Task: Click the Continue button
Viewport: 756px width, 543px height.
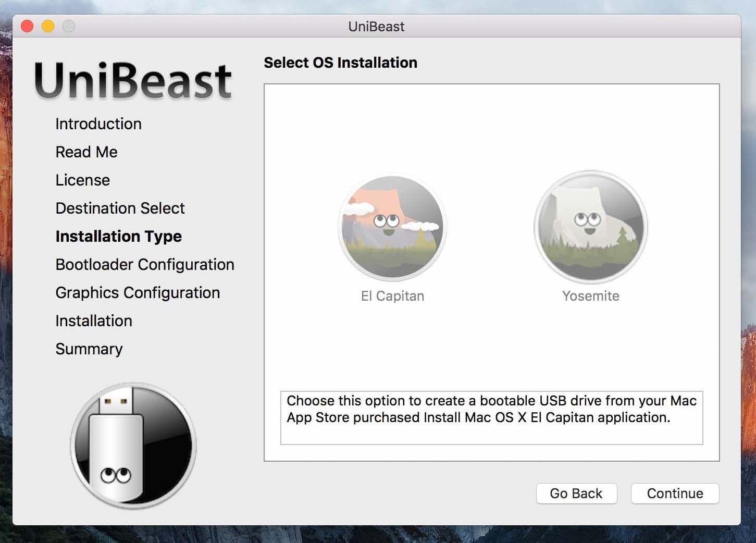Action: pyautogui.click(x=675, y=493)
